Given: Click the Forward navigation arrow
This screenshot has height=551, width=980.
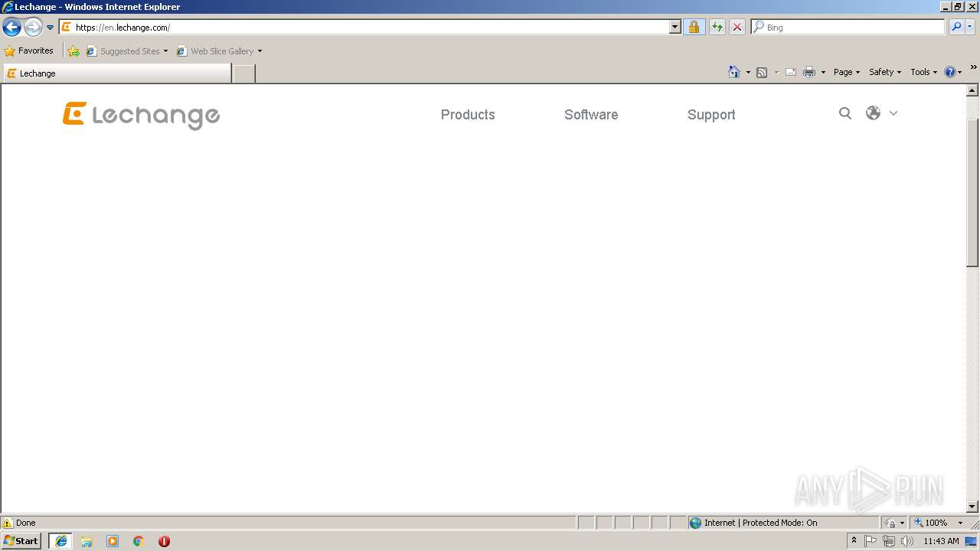Looking at the screenshot, I should 33,28.
